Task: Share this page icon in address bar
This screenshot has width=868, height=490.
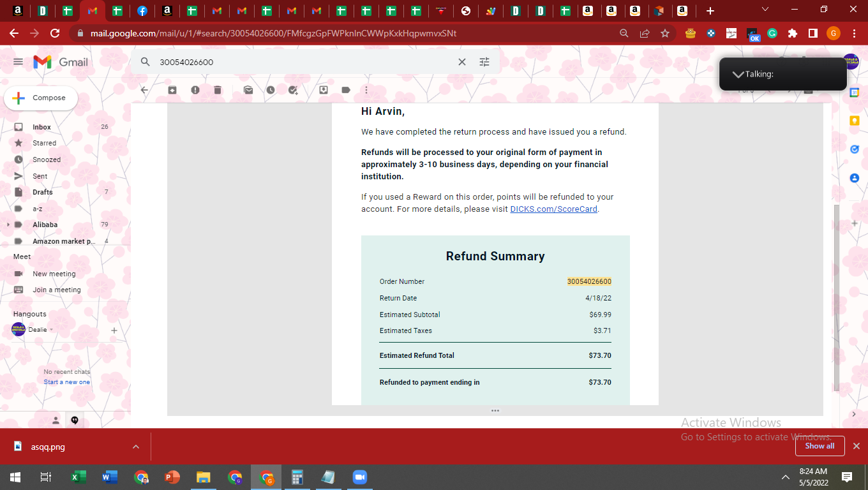Action: (645, 33)
